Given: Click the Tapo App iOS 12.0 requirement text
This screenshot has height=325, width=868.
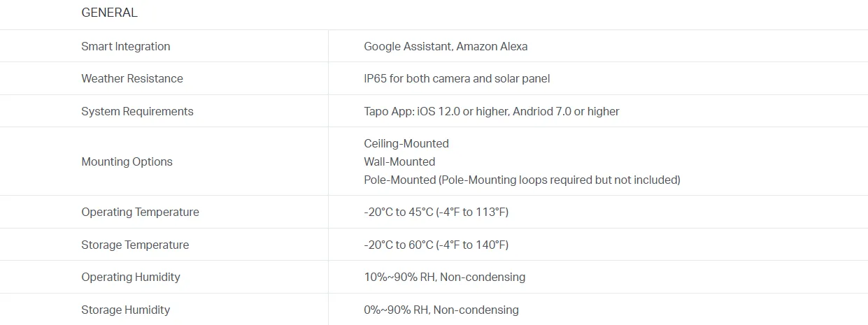Looking at the screenshot, I should pyautogui.click(x=491, y=111).
